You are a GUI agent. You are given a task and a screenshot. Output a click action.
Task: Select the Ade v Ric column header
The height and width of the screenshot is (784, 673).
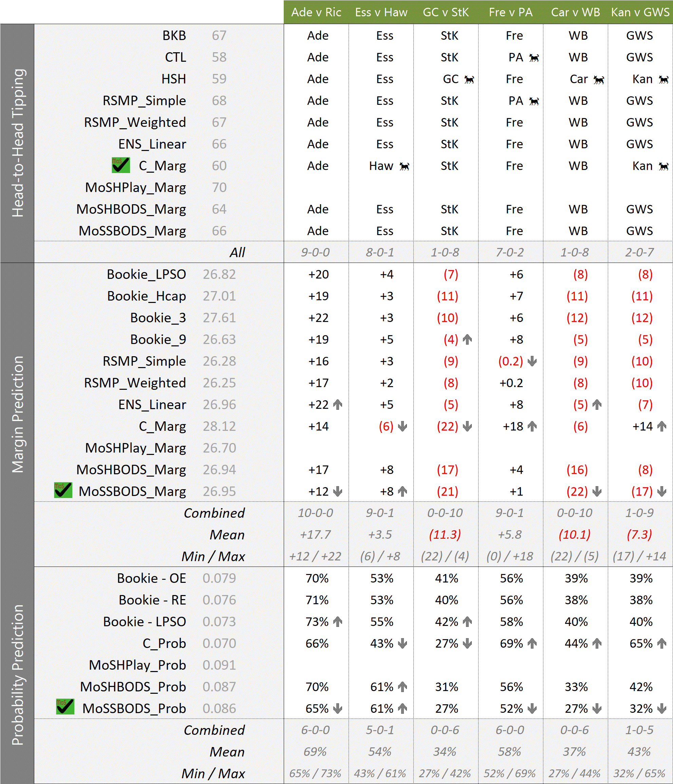(316, 12)
